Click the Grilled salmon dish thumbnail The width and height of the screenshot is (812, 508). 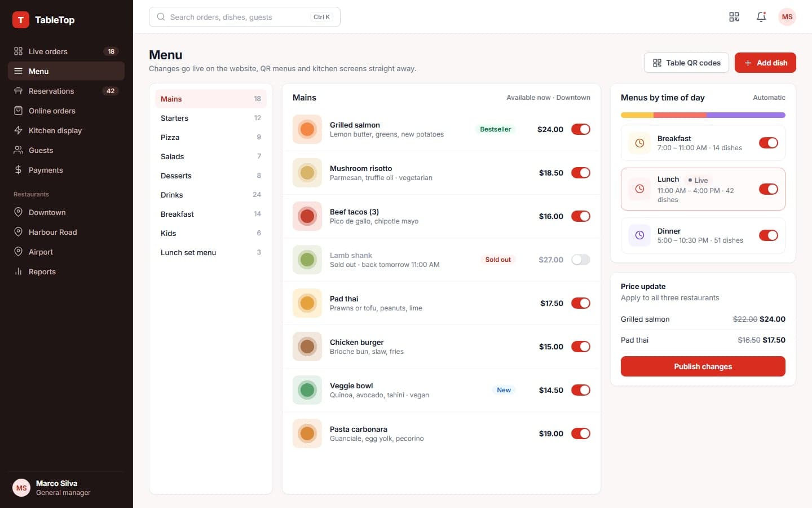(x=307, y=129)
